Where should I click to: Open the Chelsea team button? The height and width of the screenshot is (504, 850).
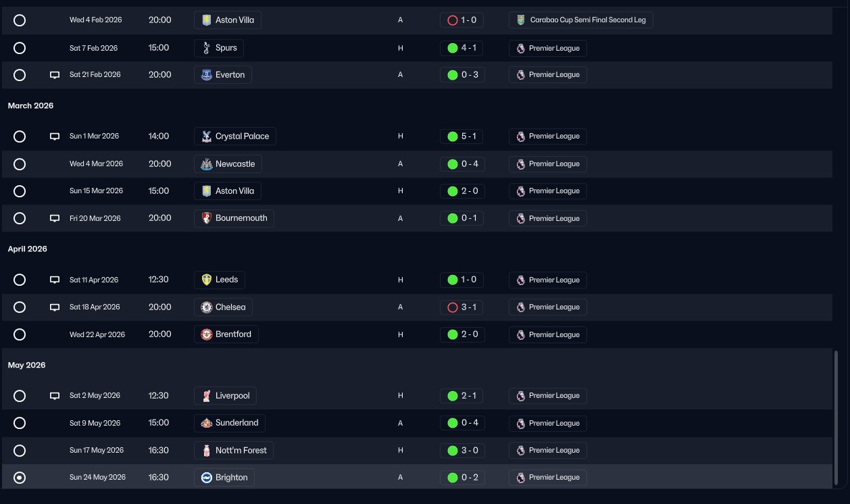coord(223,307)
